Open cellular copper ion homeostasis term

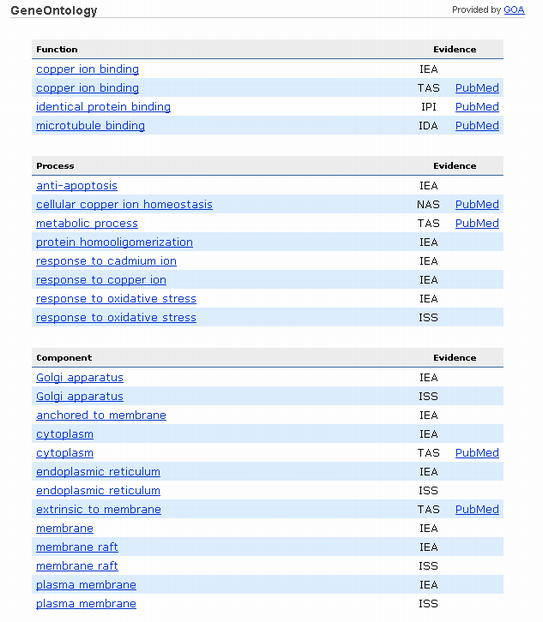pyautogui.click(x=124, y=204)
